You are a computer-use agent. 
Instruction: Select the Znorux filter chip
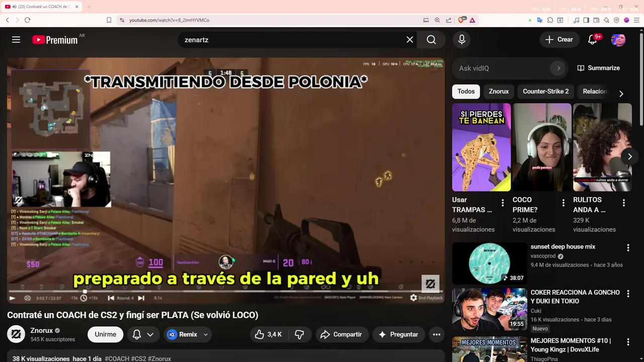[x=499, y=92]
